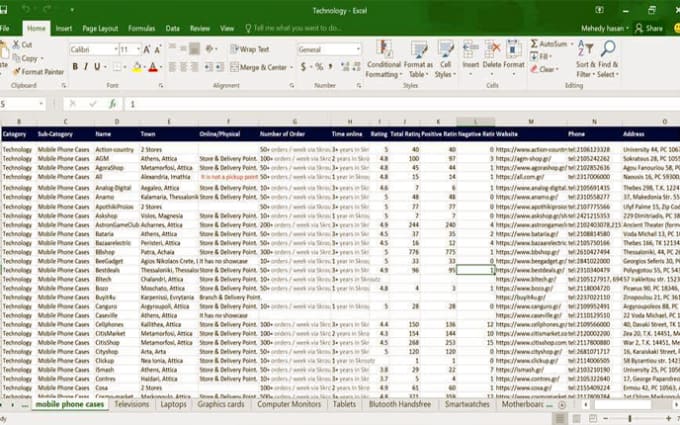The height and width of the screenshot is (425, 680).
Task: Apply bold formatting
Action: pos(75,67)
